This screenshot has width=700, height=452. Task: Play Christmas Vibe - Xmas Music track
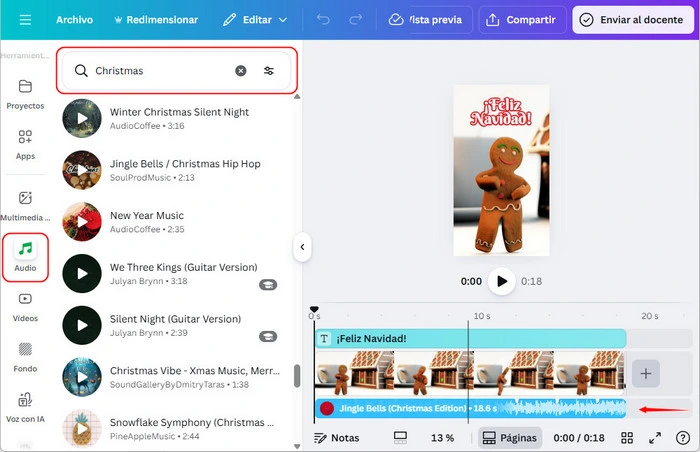click(82, 377)
